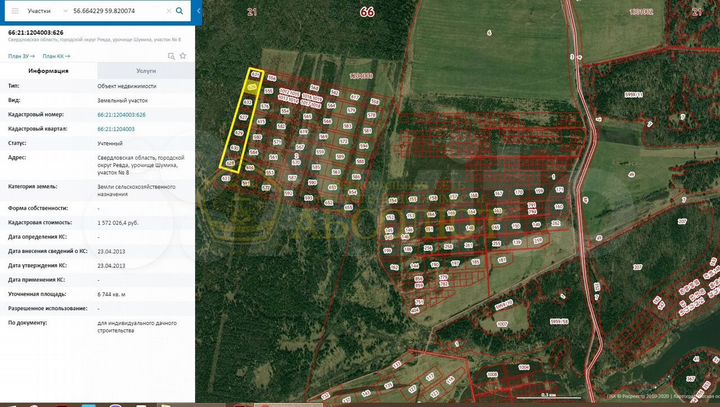Select value Объект недвижимости in Тип row
Screen dimensions: 720x407
coord(127,86)
